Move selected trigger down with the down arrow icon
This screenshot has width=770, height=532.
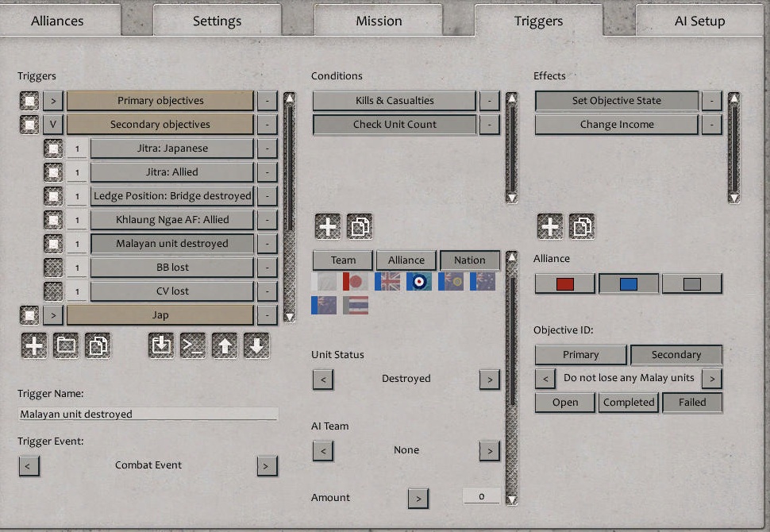(256, 346)
